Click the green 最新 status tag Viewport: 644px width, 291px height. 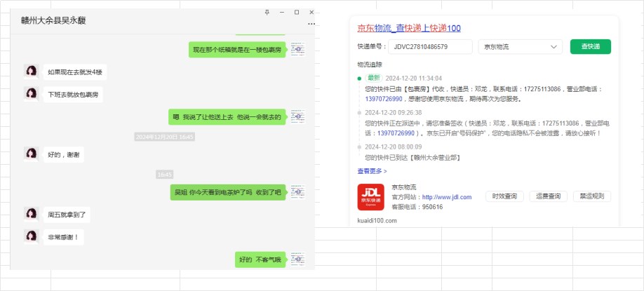pos(373,78)
